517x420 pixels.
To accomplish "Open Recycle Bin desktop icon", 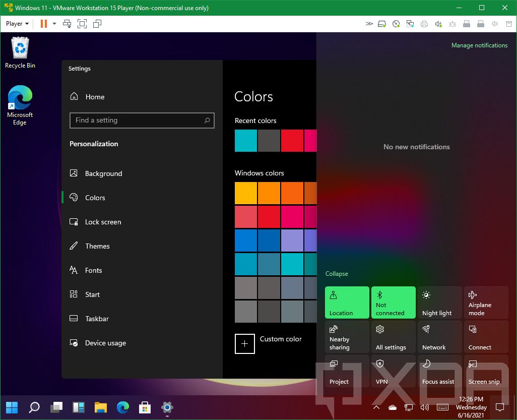I will pyautogui.click(x=20, y=53).
